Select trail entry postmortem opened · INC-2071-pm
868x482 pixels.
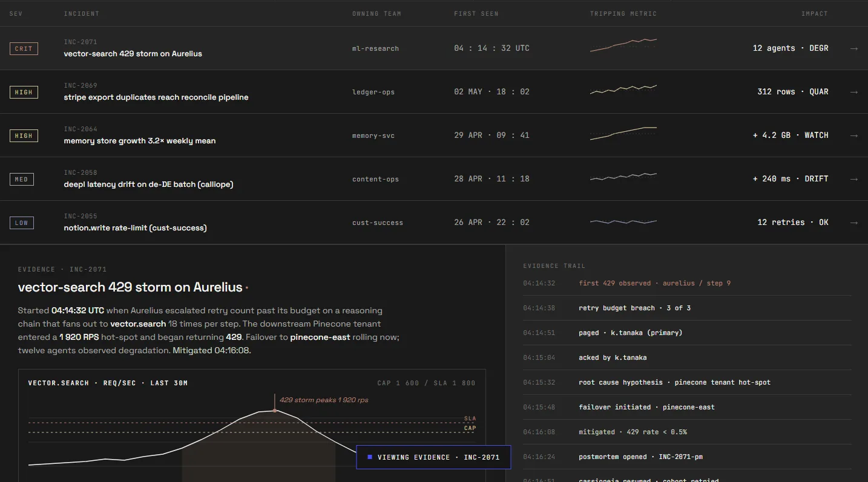[687, 457]
